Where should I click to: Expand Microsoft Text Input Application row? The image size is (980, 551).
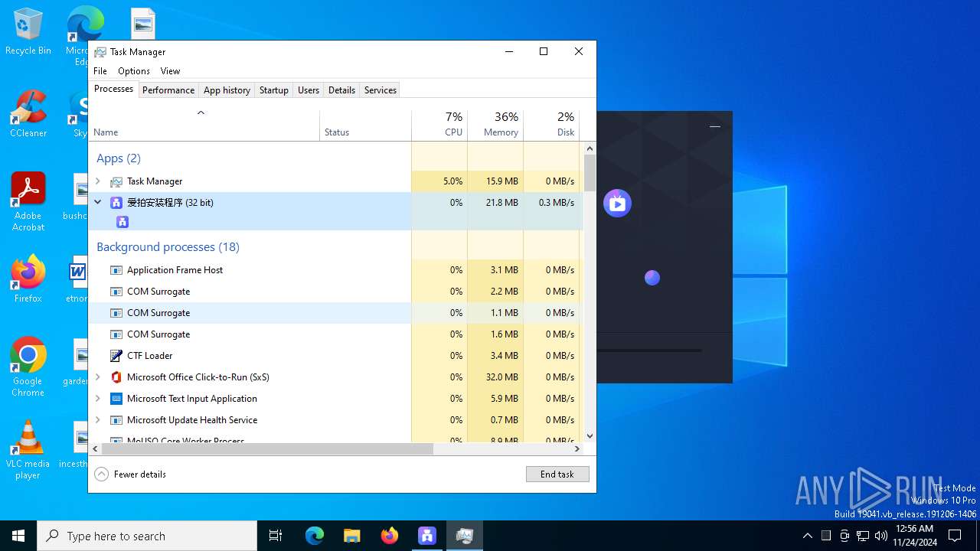click(97, 399)
